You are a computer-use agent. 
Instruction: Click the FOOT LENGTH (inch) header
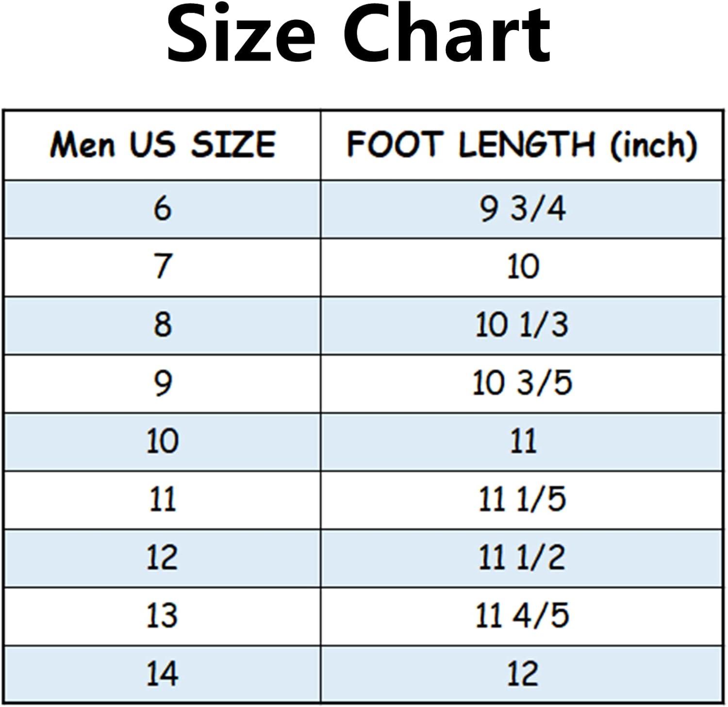click(522, 145)
